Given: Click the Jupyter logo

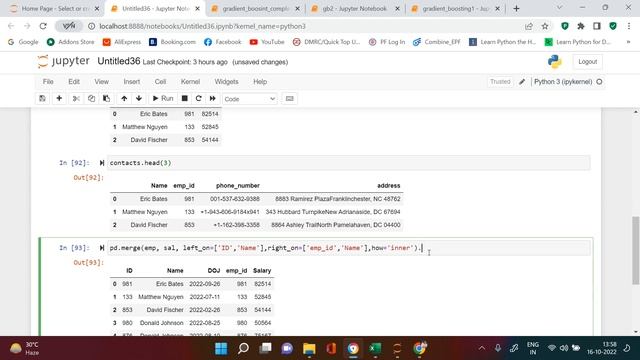Looking at the screenshot, I should [x=63, y=61].
